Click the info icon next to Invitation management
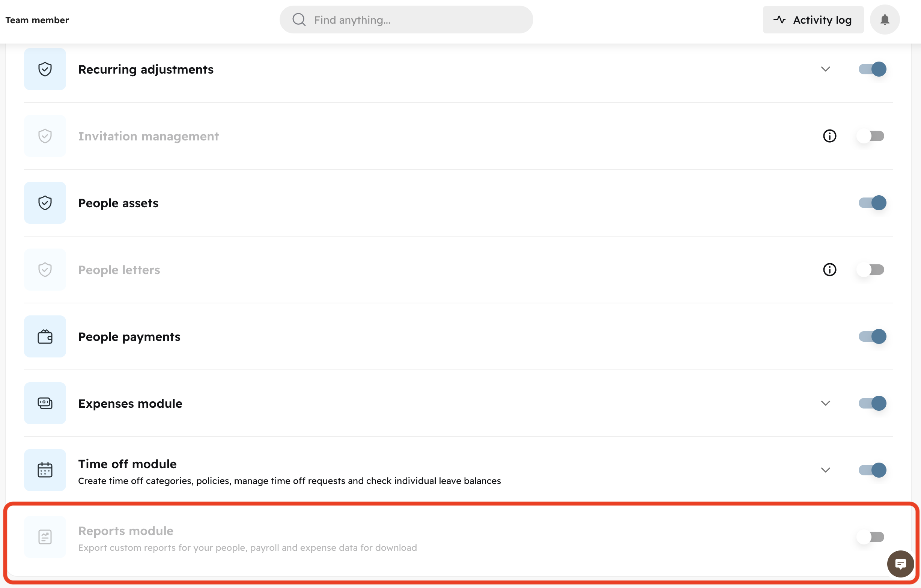The height and width of the screenshot is (588, 921). (x=829, y=136)
